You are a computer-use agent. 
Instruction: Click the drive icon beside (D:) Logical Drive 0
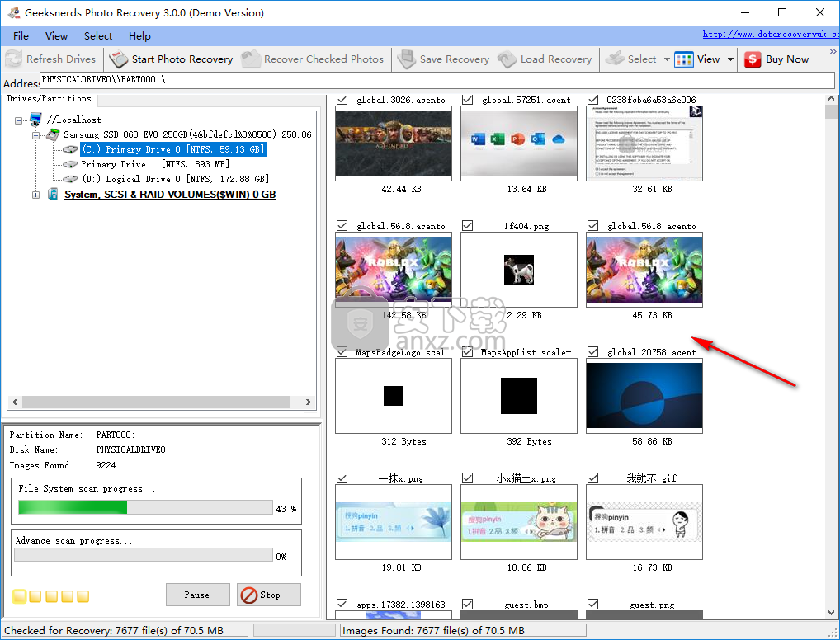click(x=70, y=179)
